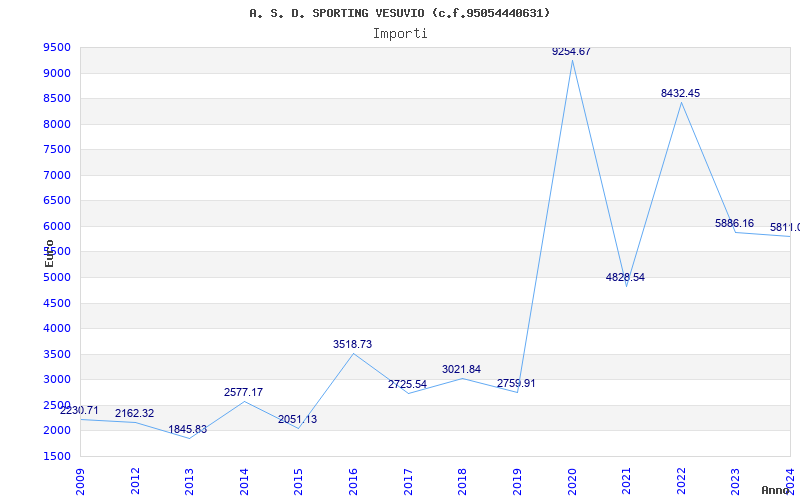The width and height of the screenshot is (800, 500).
Task: Click the 3500 y-axis tick label
Action: point(57,355)
